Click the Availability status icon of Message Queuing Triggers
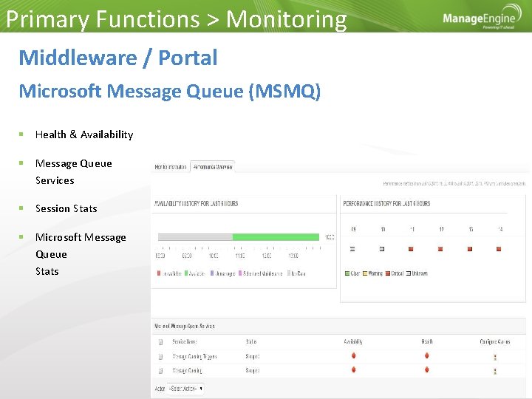This screenshot has height=399, width=532. [353, 355]
